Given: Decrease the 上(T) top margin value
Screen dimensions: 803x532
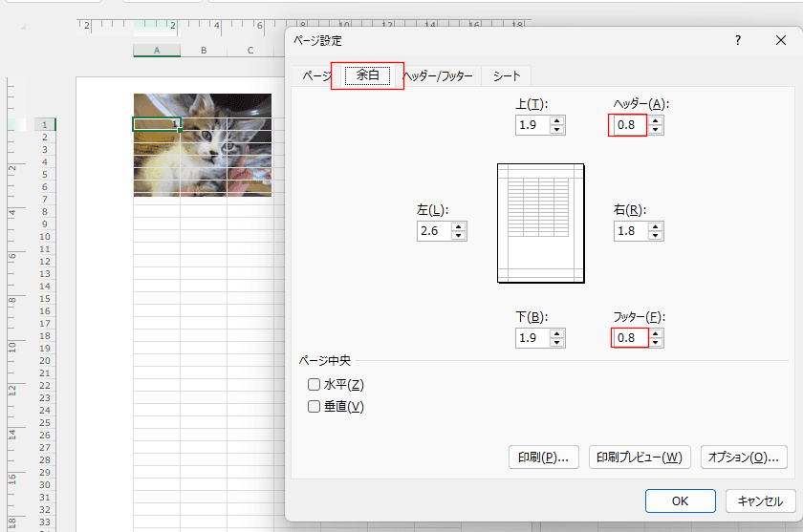Looking at the screenshot, I should [x=556, y=130].
